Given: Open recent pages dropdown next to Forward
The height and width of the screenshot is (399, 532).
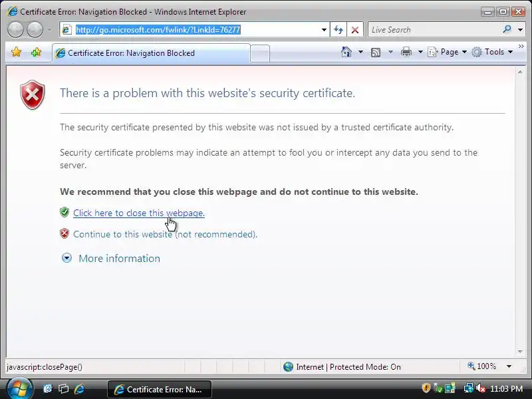Looking at the screenshot, I should coord(50,30).
